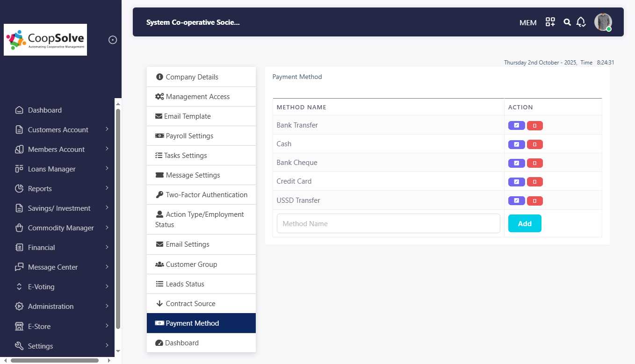
Task: Open the notifications bell icon
Action: (x=581, y=22)
